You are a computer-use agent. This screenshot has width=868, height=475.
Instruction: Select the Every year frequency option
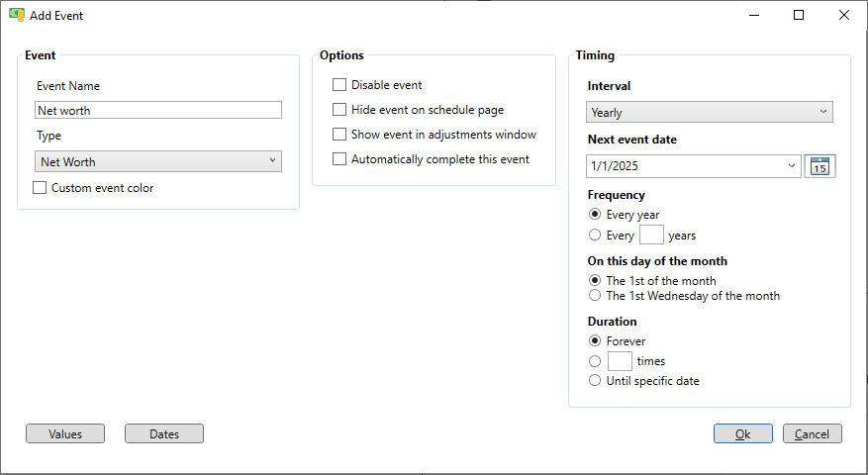(595, 215)
